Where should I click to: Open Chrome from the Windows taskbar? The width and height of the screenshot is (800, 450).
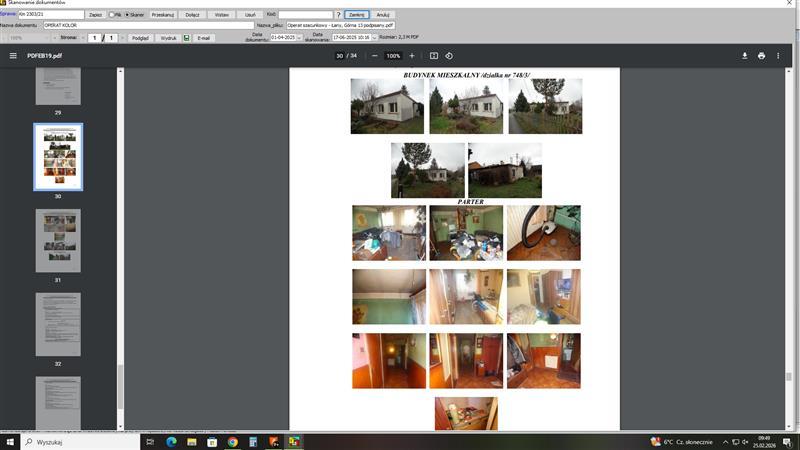[x=232, y=442]
